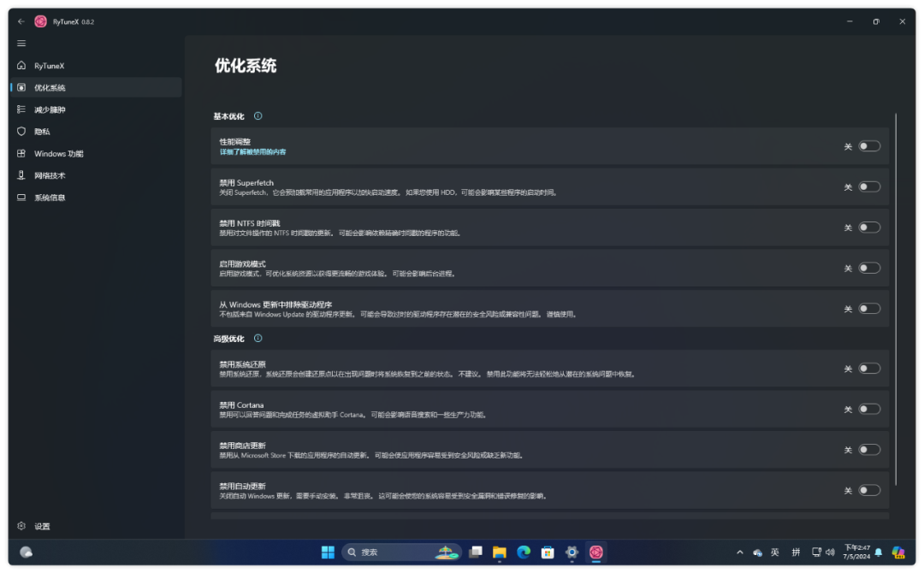Open Copilot icon in taskbar corner
The height and width of the screenshot is (573, 924).
pyautogui.click(x=898, y=552)
